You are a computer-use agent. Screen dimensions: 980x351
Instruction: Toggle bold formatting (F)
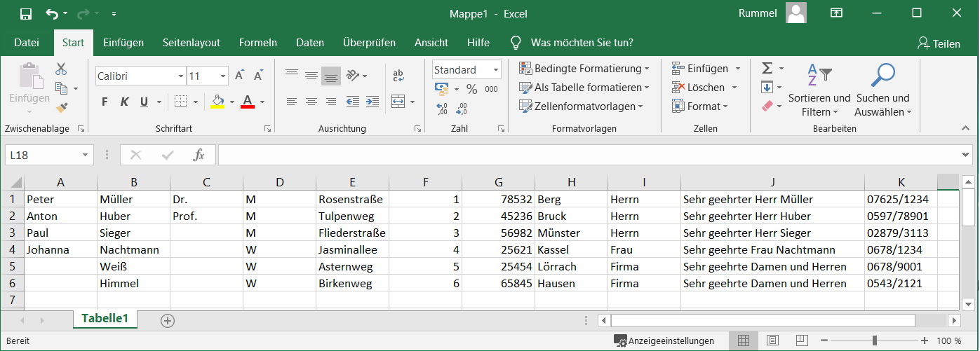(105, 102)
